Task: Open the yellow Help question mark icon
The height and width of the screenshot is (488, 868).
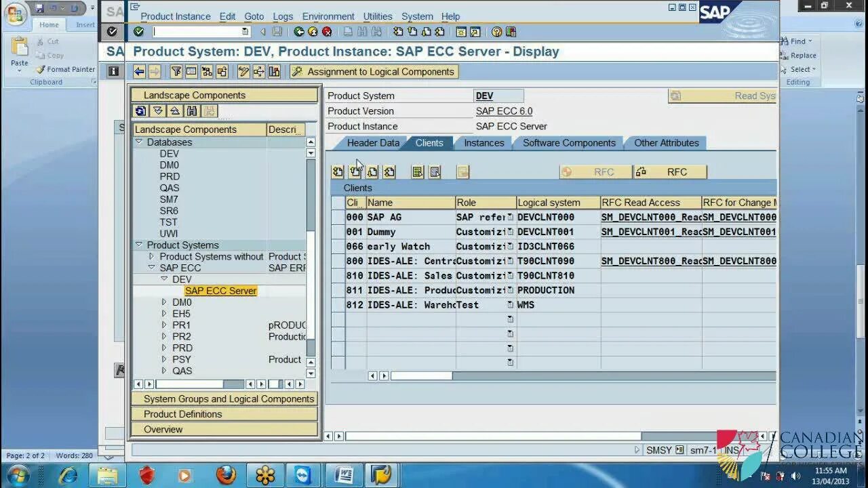Action: pos(497,32)
